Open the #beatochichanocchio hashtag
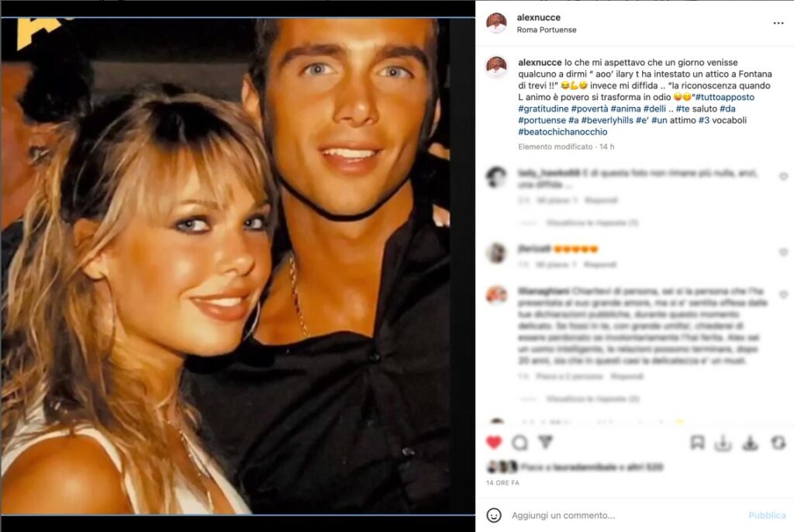 point(563,132)
